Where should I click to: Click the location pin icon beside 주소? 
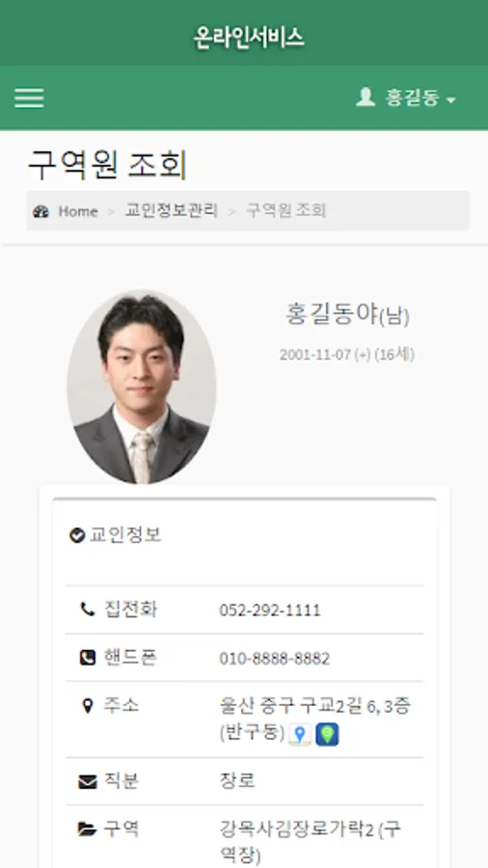pos(88,706)
